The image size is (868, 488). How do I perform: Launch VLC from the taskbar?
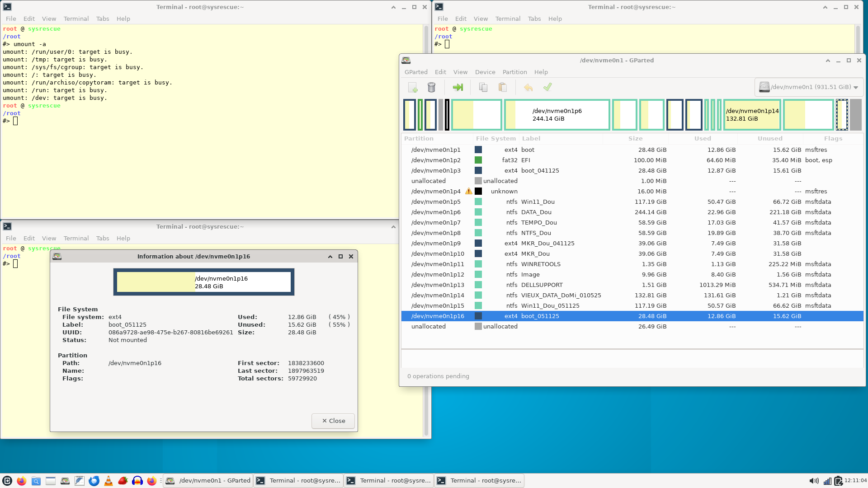(108, 481)
